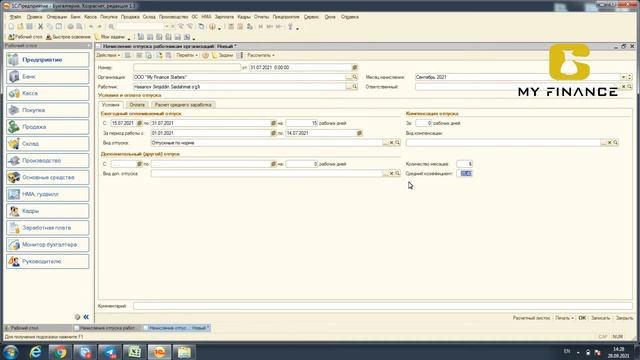The height and width of the screenshot is (360, 640).
Task: Open the Операции menu
Action: click(57, 17)
